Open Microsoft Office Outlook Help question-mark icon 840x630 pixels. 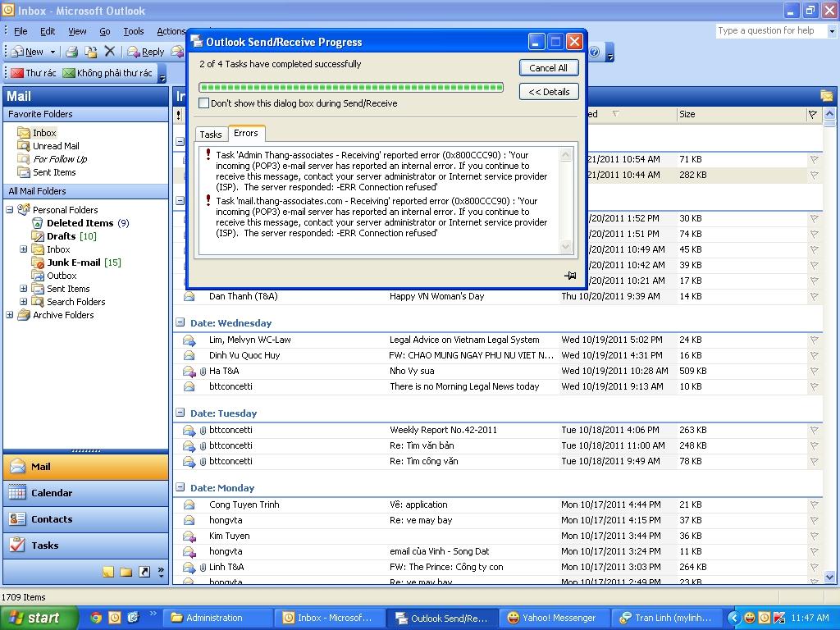pyautogui.click(x=595, y=52)
